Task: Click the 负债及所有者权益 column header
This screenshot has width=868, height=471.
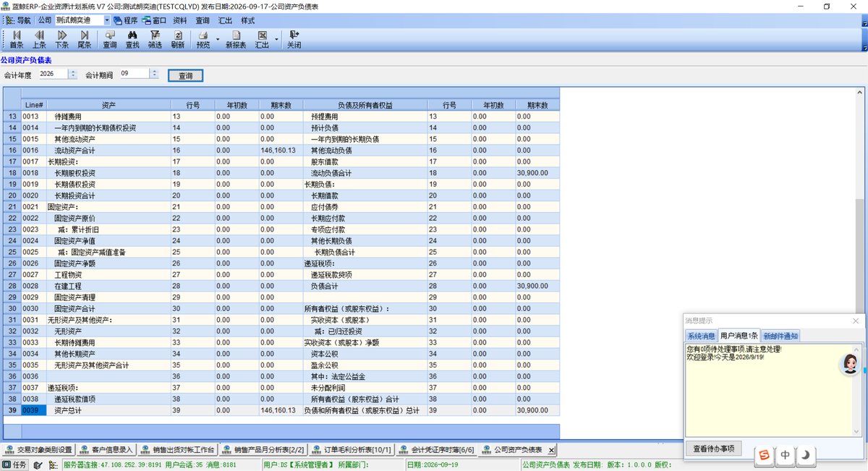Action: (x=365, y=106)
